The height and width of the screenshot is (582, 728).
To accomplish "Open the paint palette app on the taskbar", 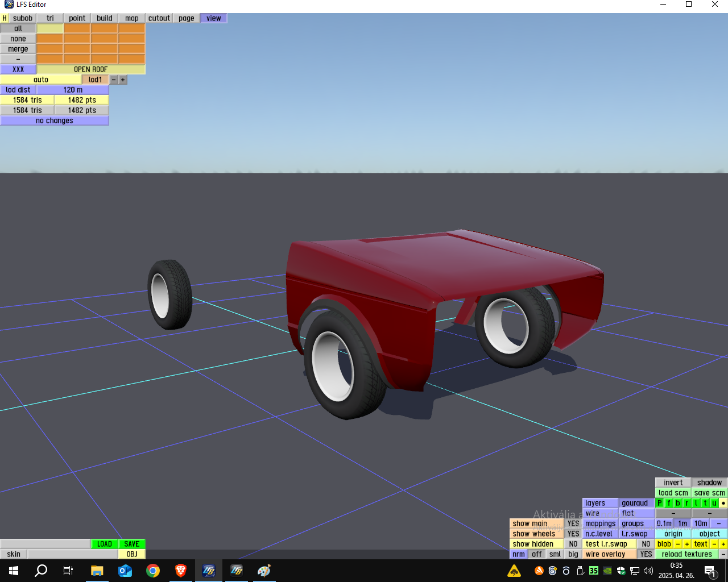I will (264, 571).
